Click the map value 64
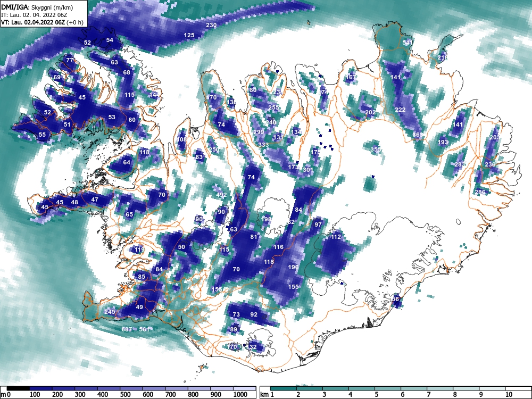 [x=127, y=162]
